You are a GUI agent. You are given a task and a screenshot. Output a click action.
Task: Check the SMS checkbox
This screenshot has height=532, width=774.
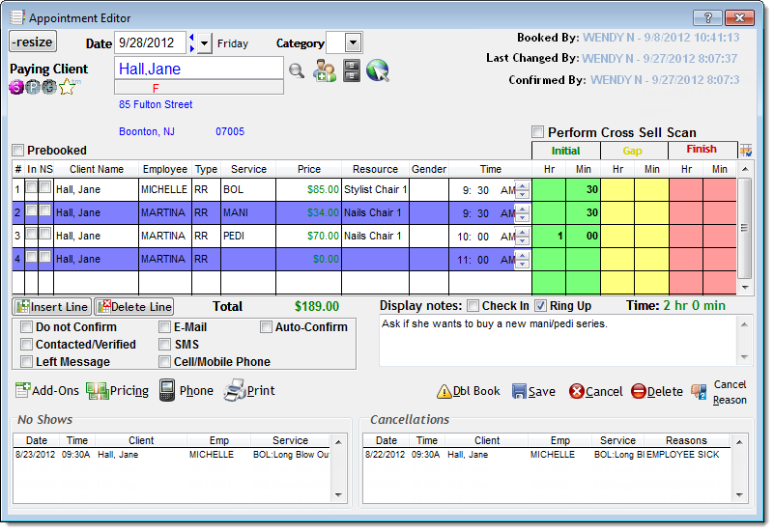point(165,344)
